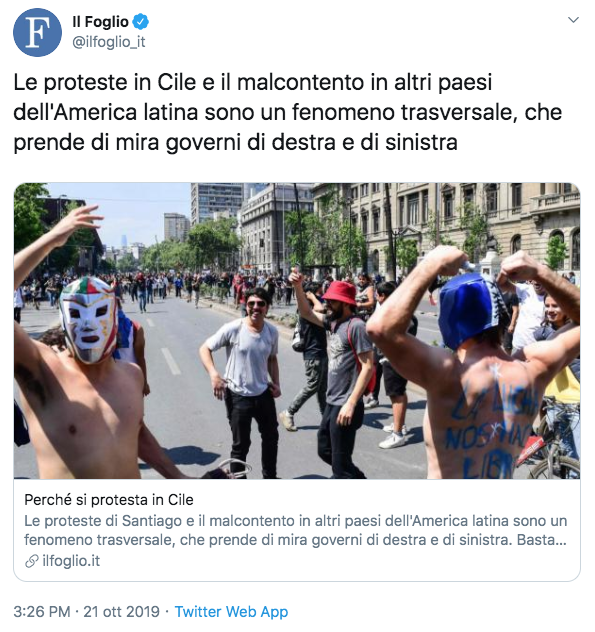
Task: Expand the tweet options chevron
Action: 573,20
